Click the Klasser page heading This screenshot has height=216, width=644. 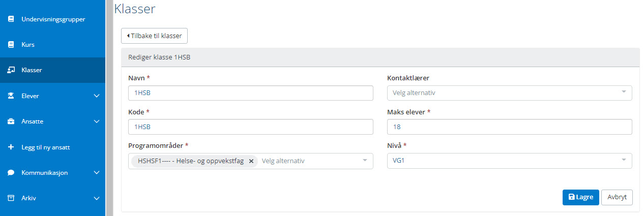(135, 9)
